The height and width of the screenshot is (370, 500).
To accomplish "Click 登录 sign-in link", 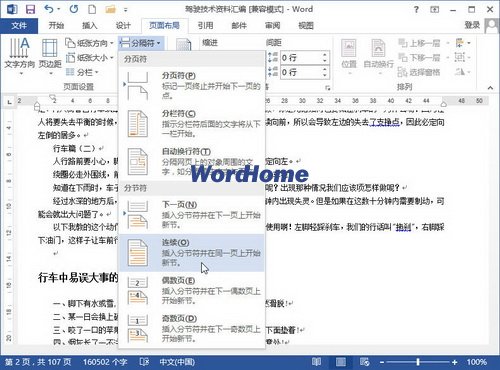I will [472, 25].
